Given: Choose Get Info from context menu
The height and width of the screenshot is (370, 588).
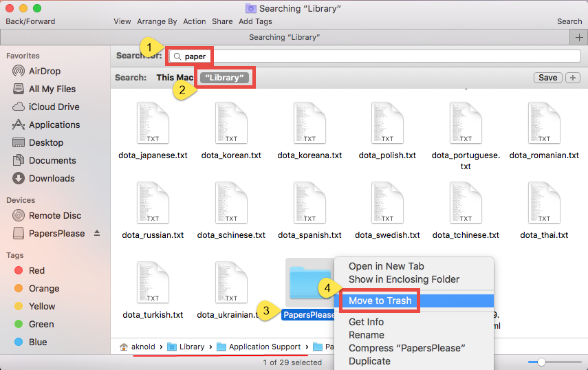Looking at the screenshot, I should pyautogui.click(x=366, y=322).
